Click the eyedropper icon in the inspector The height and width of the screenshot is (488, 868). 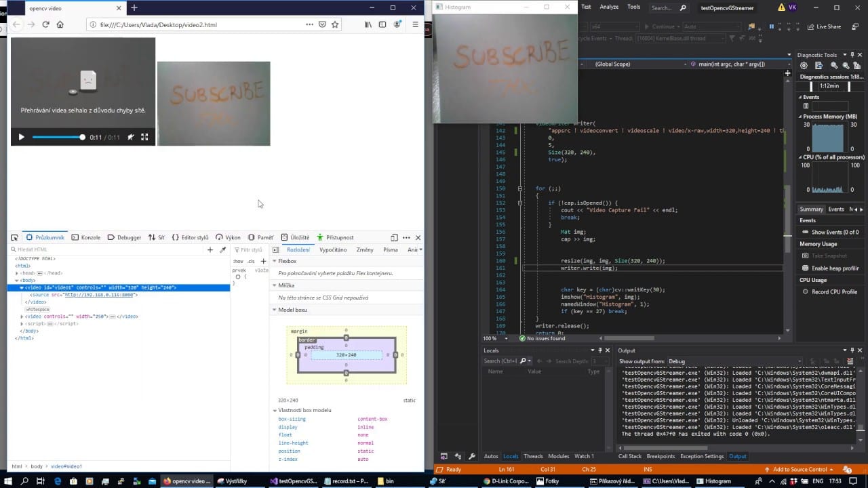pyautogui.click(x=222, y=250)
